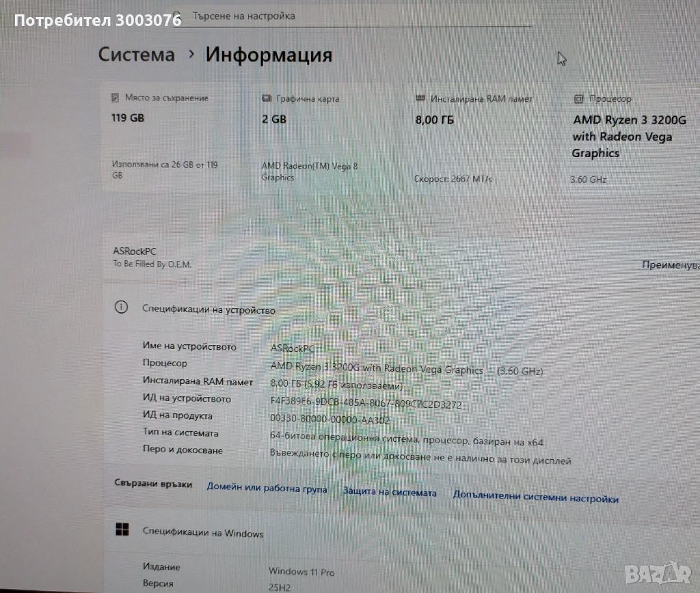The height and width of the screenshot is (593, 700).
Task: Click the storage disk icon
Action: tap(115, 97)
